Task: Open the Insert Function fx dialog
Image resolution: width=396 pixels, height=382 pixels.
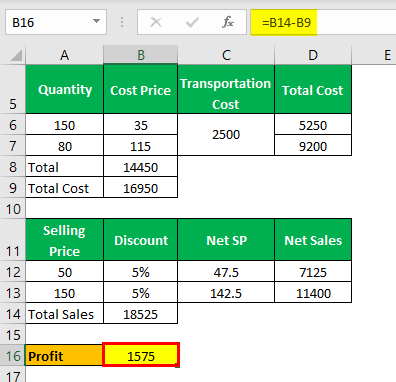Action: [x=228, y=22]
